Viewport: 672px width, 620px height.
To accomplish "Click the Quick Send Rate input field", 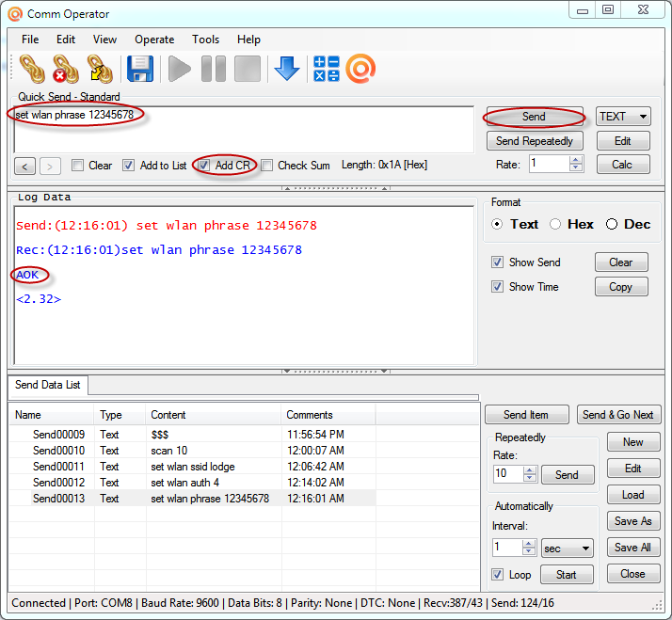I will tap(550, 164).
